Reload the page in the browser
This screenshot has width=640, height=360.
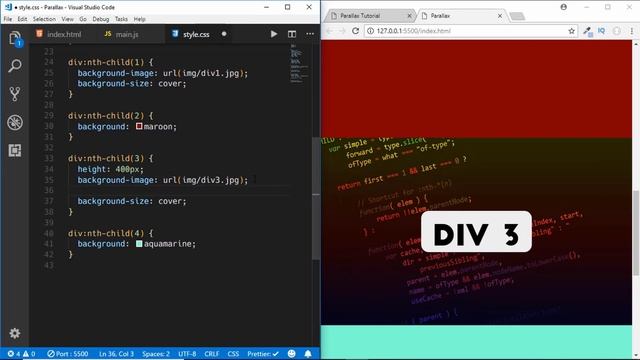click(356, 31)
